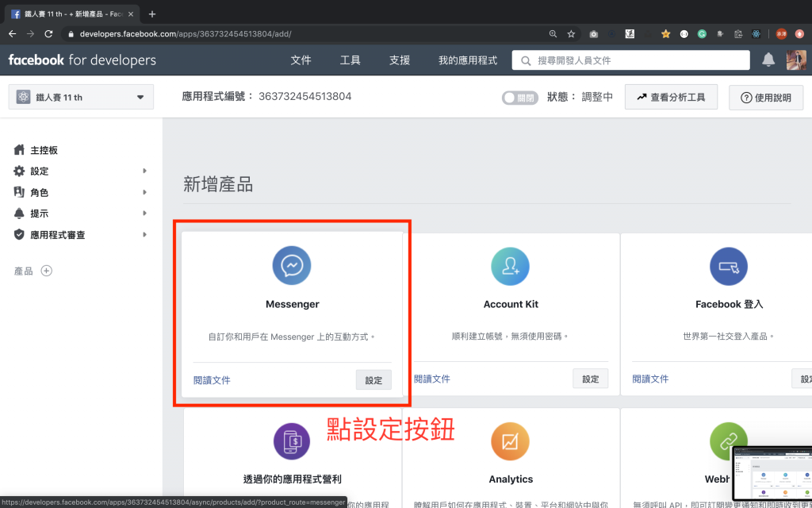Click 設定 button on Account Kit card
Viewport: 812px width, 508px height.
pyautogui.click(x=590, y=379)
